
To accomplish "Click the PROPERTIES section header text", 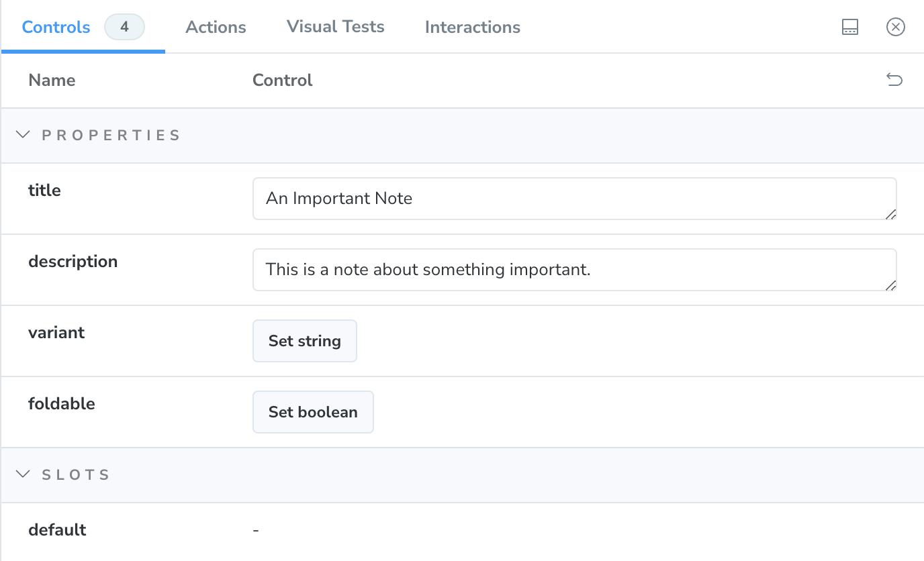I will 111,136.
